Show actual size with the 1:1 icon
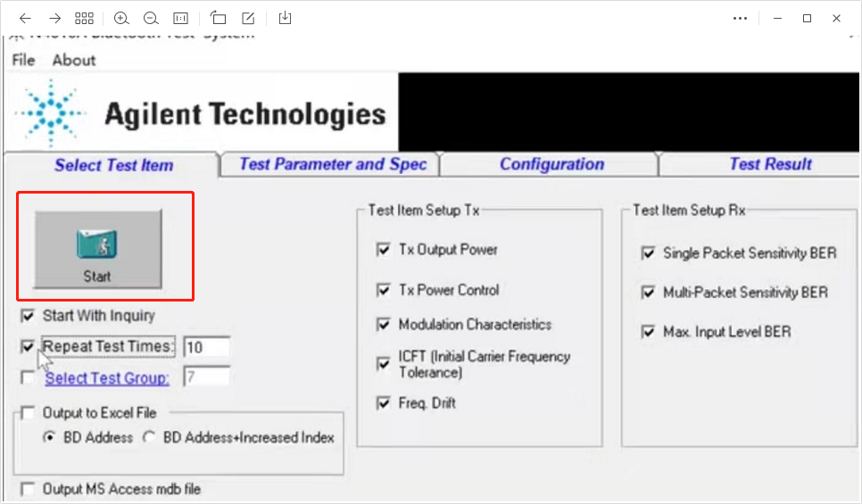862x504 pixels. (180, 18)
